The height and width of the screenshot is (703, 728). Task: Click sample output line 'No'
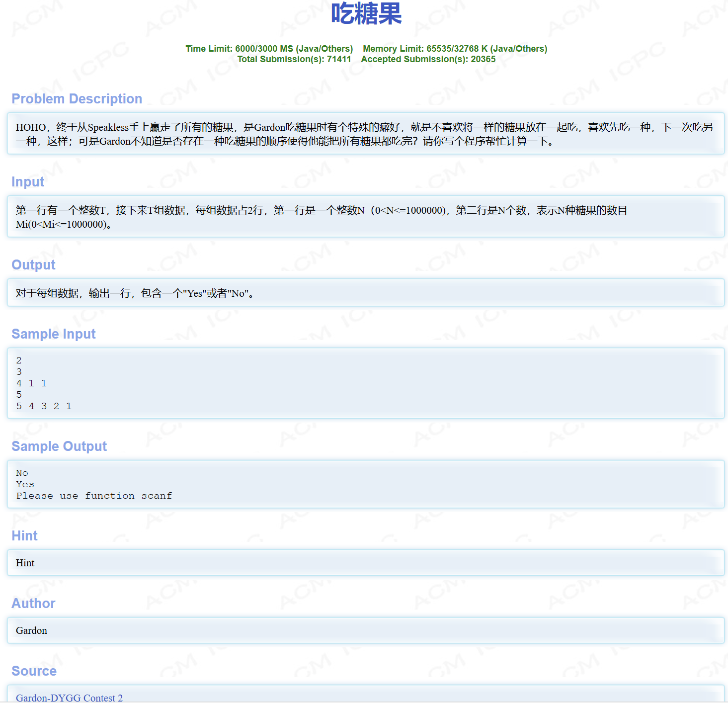22,473
